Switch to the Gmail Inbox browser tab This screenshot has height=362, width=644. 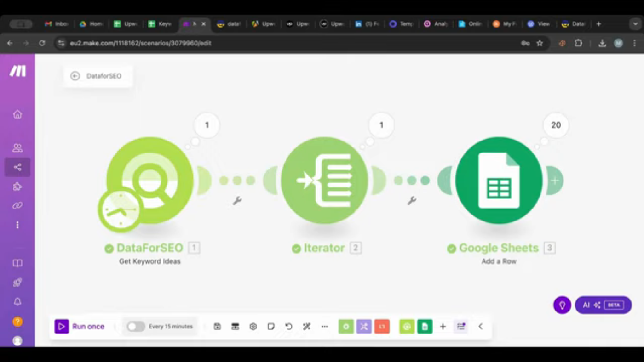point(57,24)
